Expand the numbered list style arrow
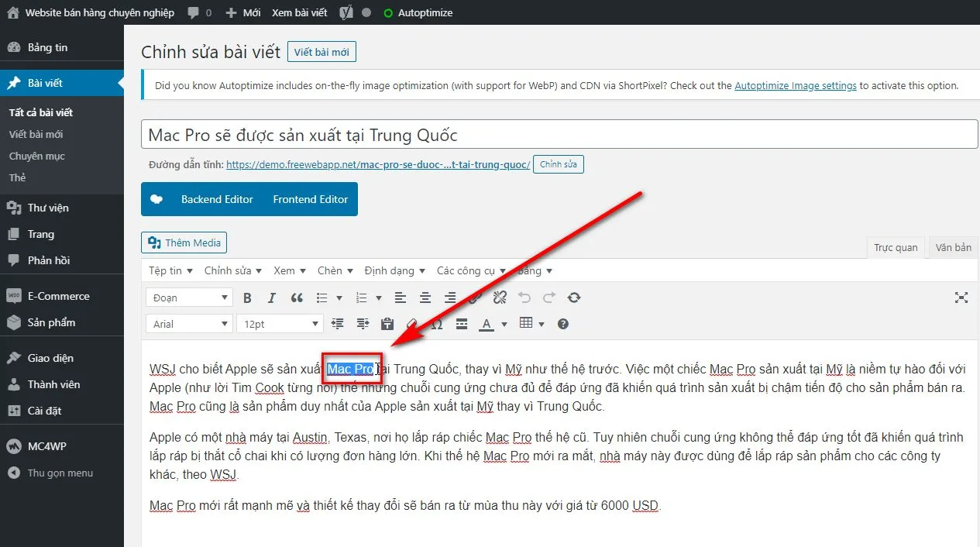The image size is (980, 547). (378, 298)
